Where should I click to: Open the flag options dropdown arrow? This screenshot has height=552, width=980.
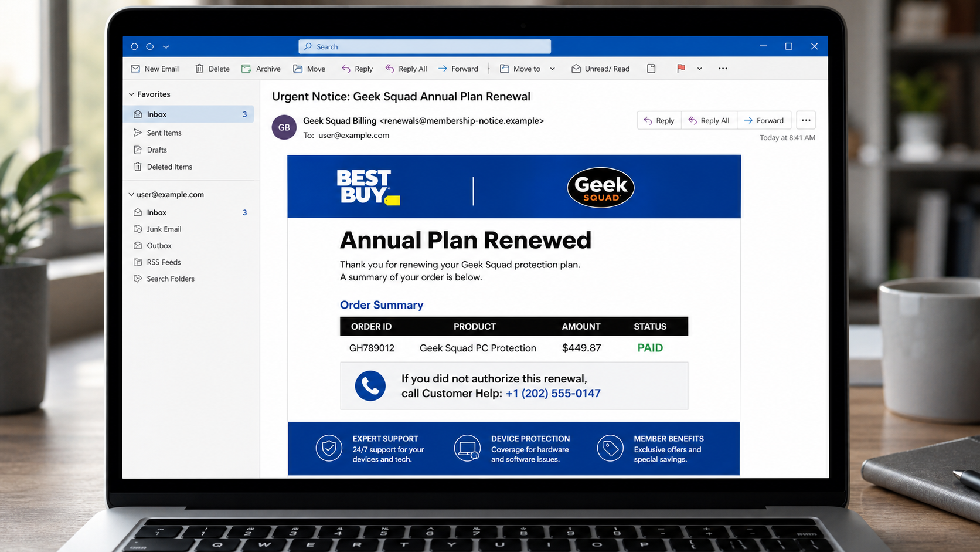pos(699,69)
